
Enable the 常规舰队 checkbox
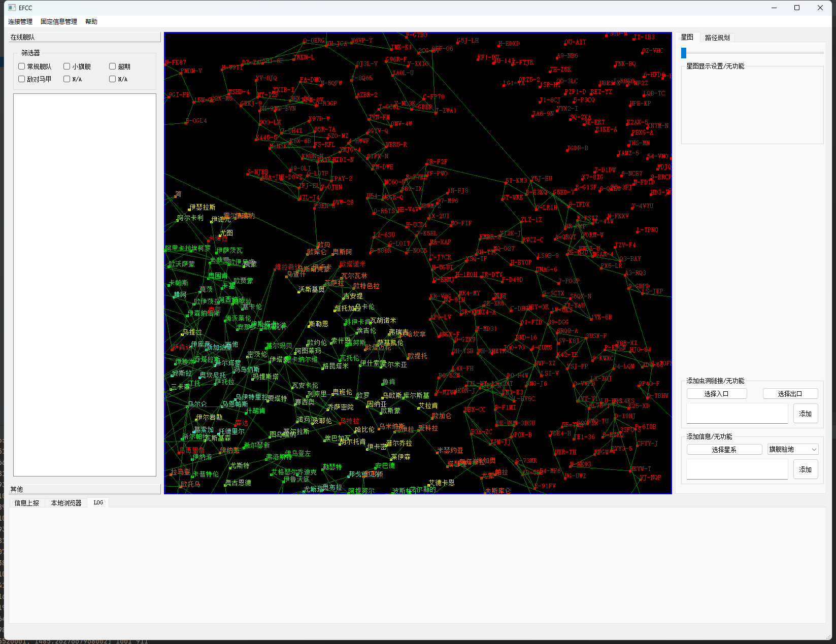coord(22,66)
